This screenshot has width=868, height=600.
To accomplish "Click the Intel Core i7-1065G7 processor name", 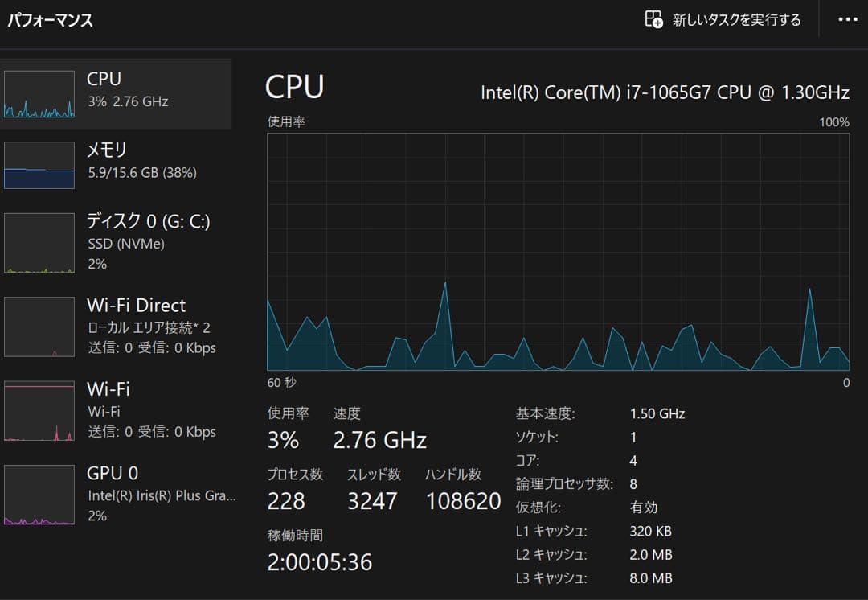I will click(x=665, y=92).
